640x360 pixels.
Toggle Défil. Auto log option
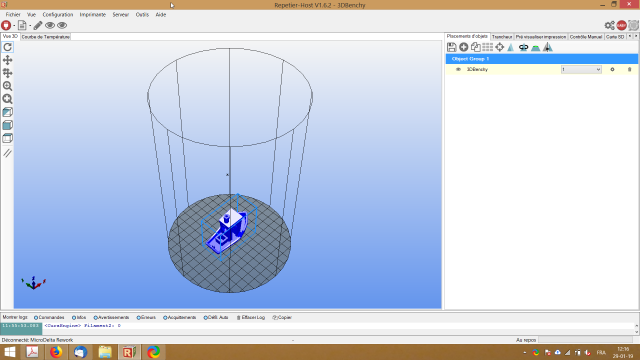pyautogui.click(x=216, y=318)
